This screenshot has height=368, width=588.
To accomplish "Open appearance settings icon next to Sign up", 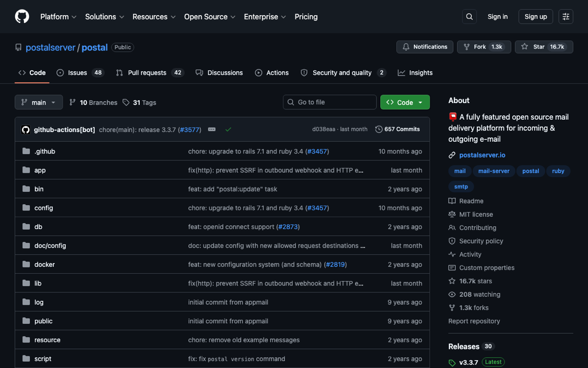I will click(566, 17).
